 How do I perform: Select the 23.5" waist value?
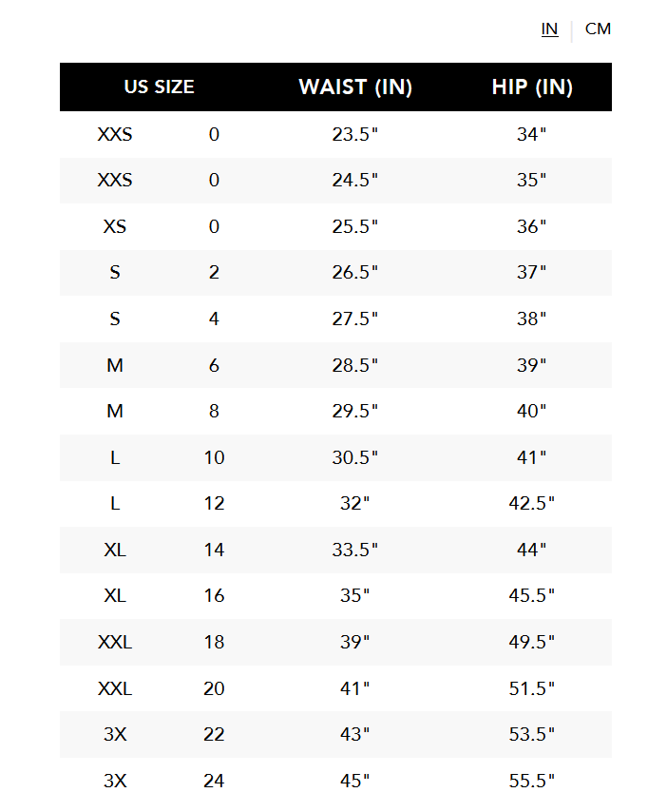coord(355,134)
